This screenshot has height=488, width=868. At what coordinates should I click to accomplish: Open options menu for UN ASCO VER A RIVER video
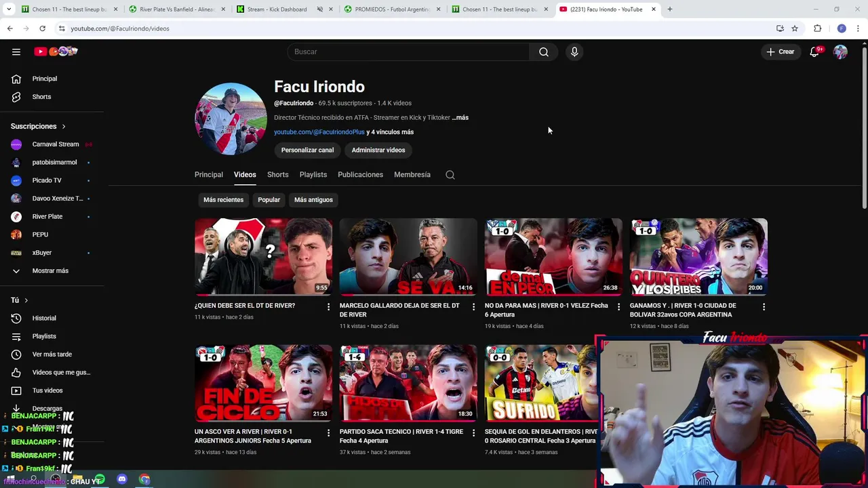pyautogui.click(x=329, y=433)
